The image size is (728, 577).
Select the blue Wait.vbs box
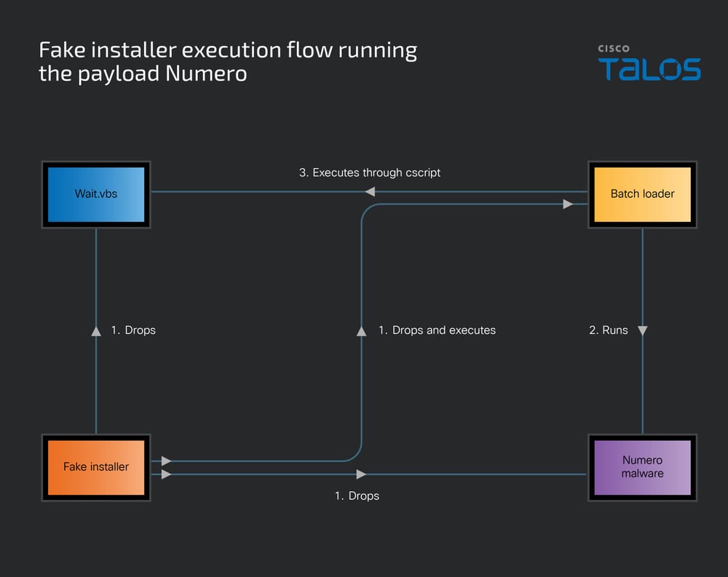pyautogui.click(x=96, y=194)
